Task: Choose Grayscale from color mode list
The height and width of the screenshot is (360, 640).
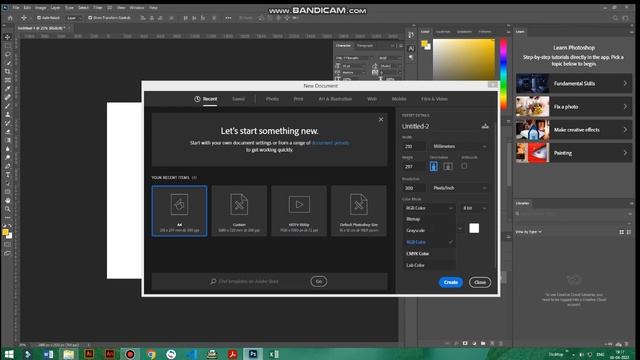Action: (x=429, y=230)
